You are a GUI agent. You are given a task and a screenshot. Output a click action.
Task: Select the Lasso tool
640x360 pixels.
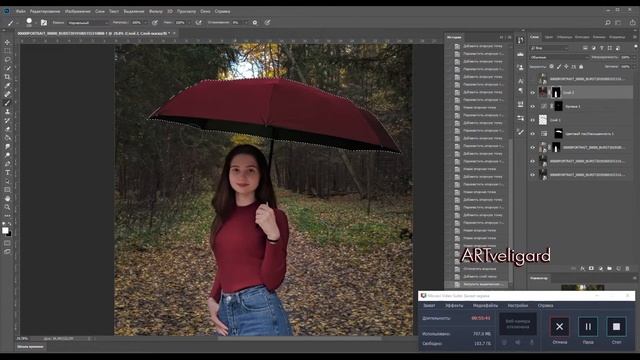coord(7,59)
